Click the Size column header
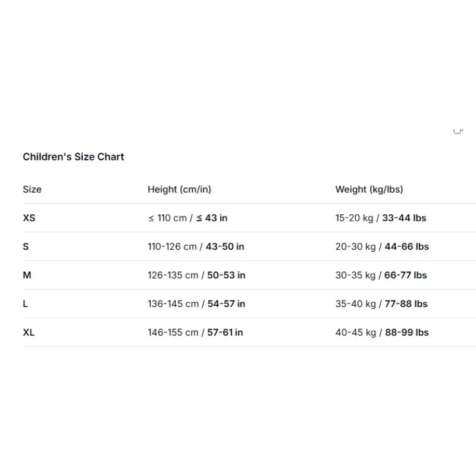 tap(32, 189)
